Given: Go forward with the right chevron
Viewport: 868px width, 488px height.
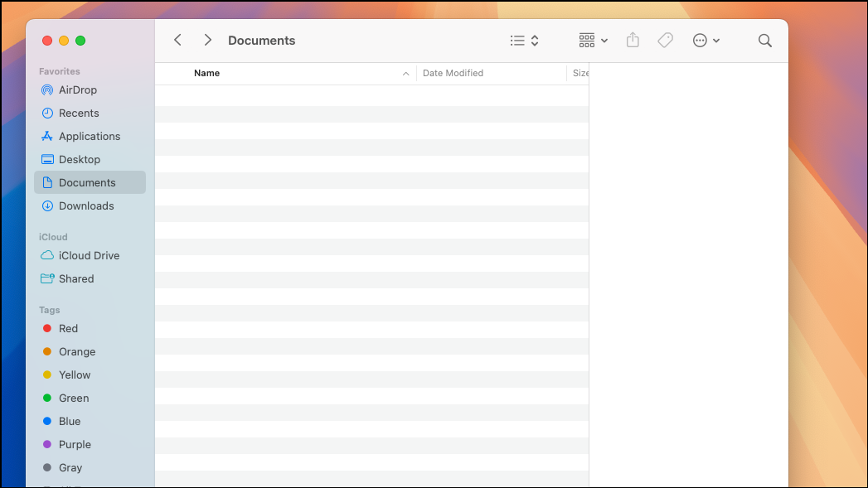Looking at the screenshot, I should [x=207, y=41].
